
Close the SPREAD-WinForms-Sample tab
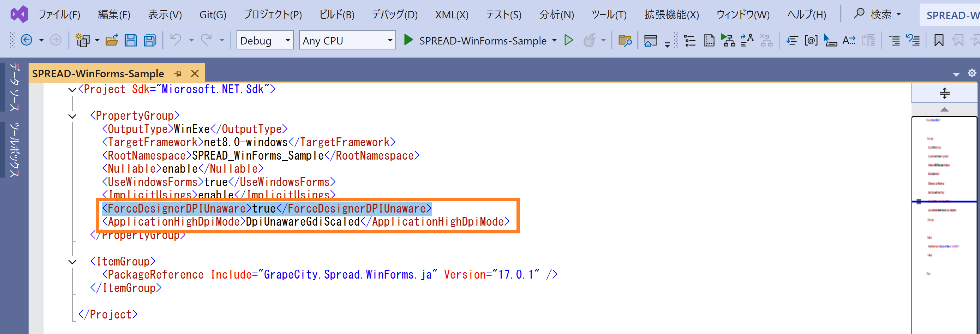pyautogui.click(x=195, y=73)
